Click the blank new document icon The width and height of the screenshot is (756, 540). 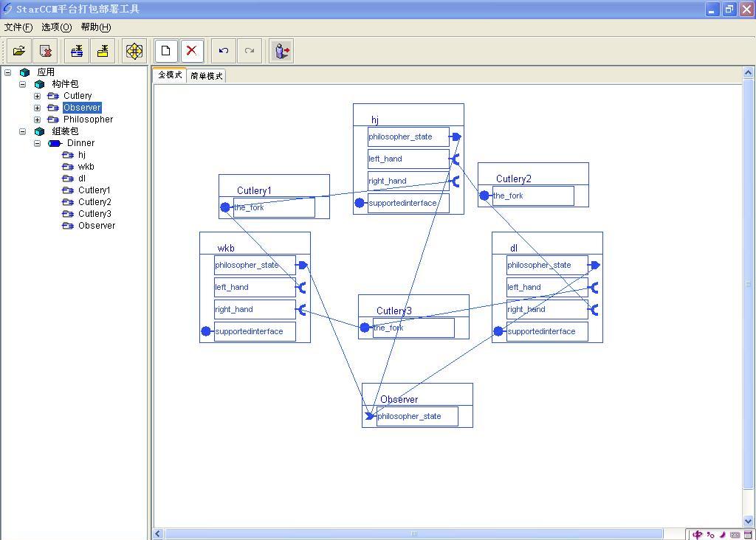pyautogui.click(x=165, y=51)
